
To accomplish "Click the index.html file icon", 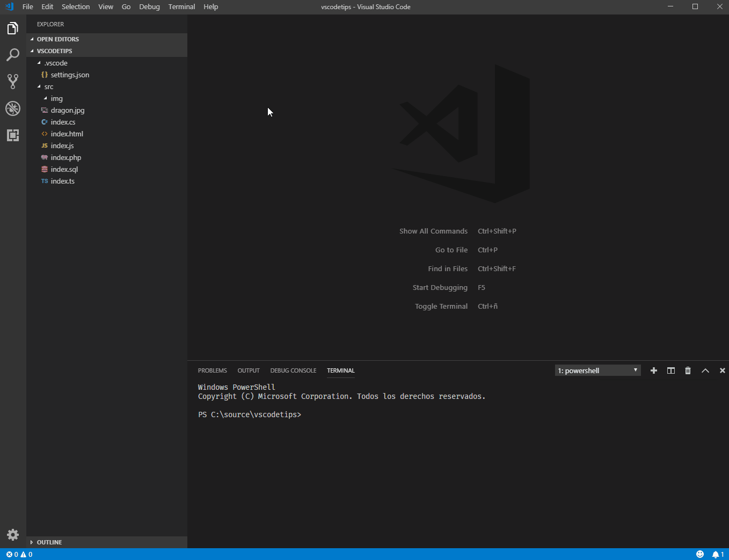I will 45,134.
